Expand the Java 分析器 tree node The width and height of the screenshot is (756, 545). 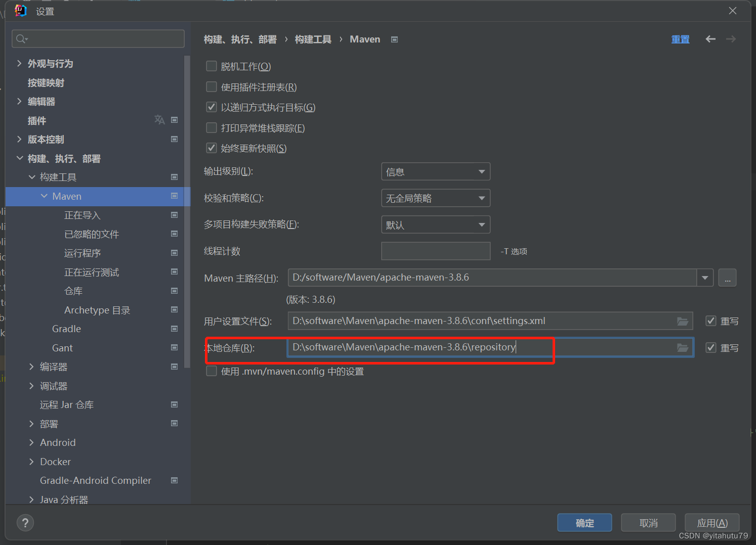pos(32,499)
